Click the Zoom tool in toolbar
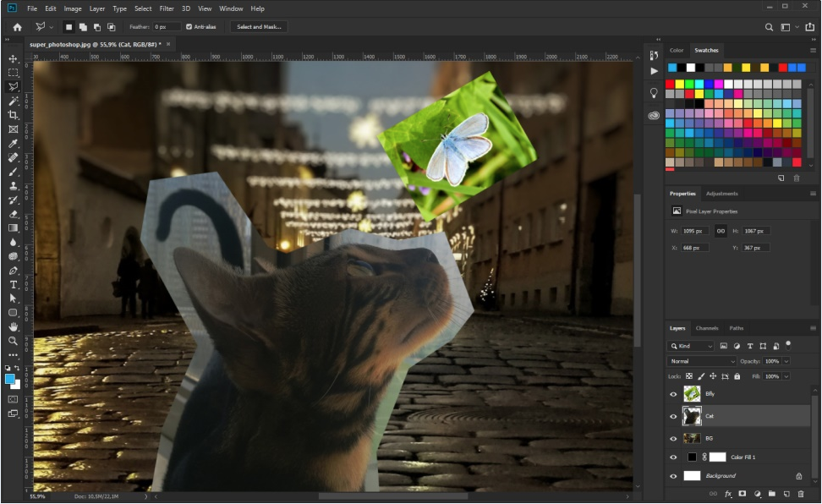This screenshot has height=504, width=822. pos(14,341)
